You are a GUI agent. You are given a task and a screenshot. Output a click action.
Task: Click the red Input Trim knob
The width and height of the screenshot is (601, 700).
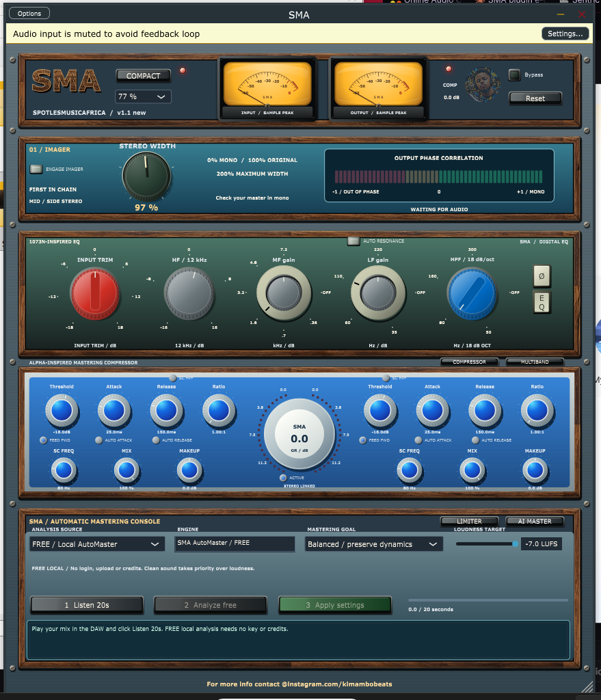click(x=94, y=294)
